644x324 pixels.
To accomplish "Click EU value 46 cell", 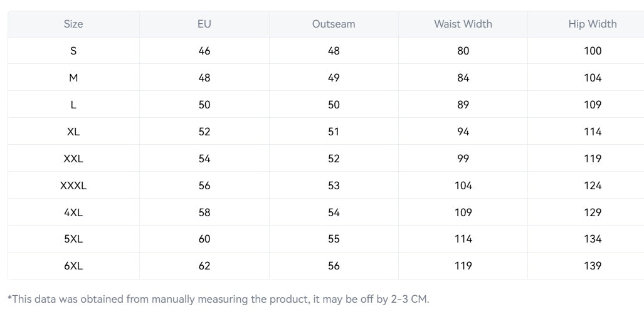I will tap(204, 51).
